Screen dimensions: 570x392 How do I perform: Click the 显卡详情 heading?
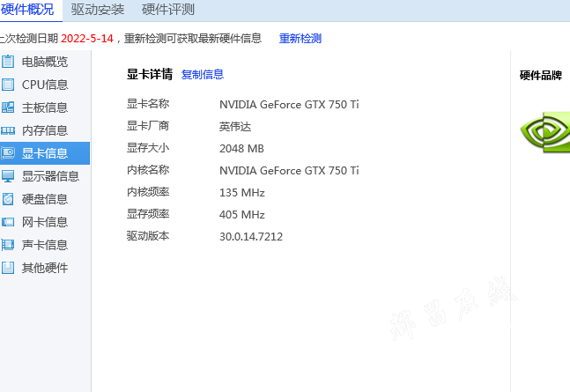point(150,74)
